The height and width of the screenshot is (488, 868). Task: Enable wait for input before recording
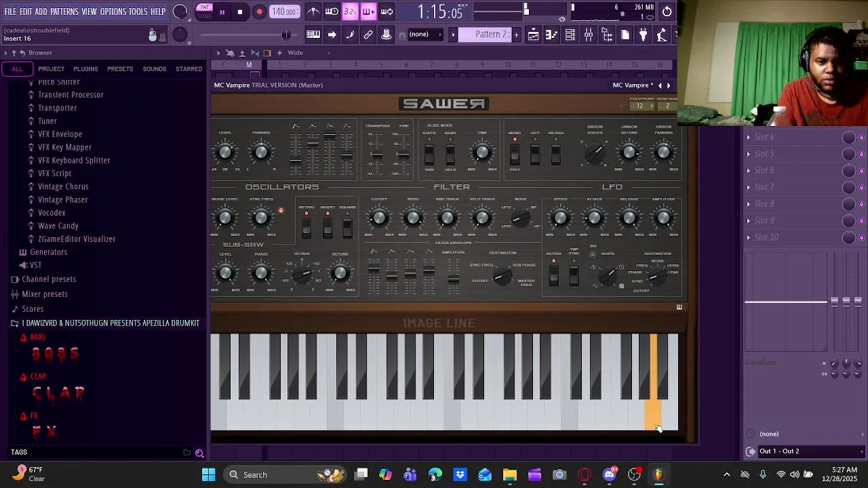332,12
